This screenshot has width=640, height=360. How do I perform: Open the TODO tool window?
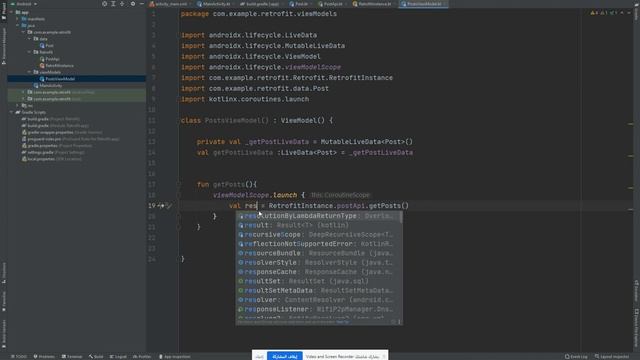coord(19,357)
